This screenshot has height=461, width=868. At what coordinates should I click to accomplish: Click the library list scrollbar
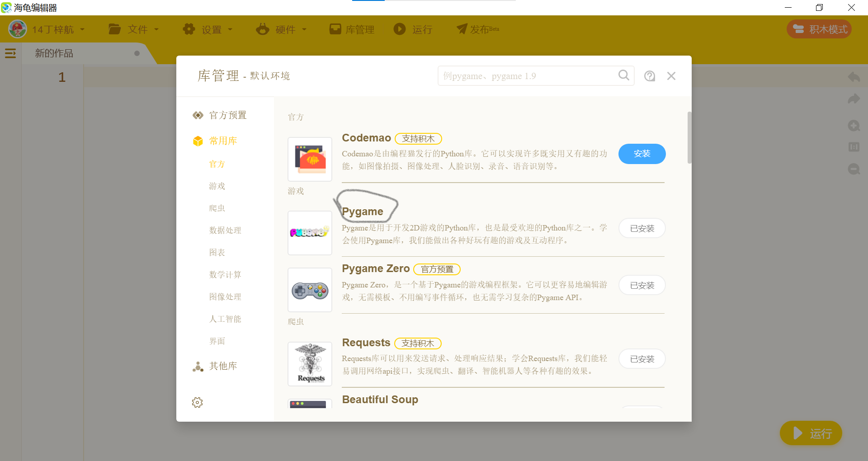click(689, 137)
